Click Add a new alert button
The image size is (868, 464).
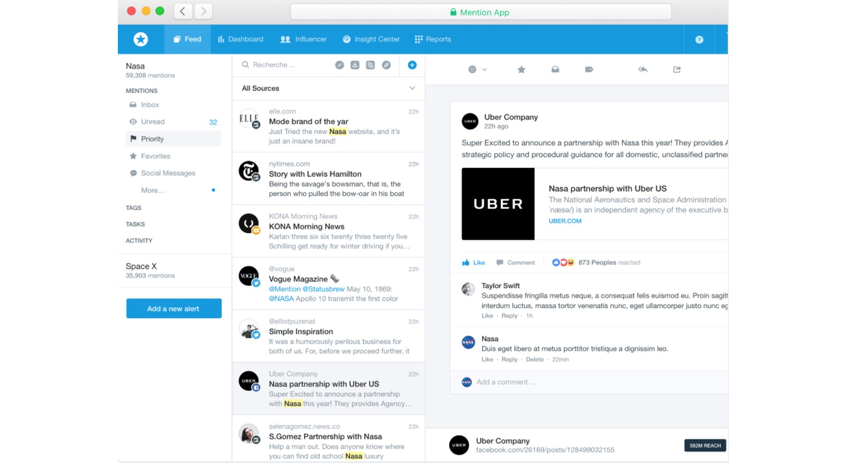coord(174,308)
